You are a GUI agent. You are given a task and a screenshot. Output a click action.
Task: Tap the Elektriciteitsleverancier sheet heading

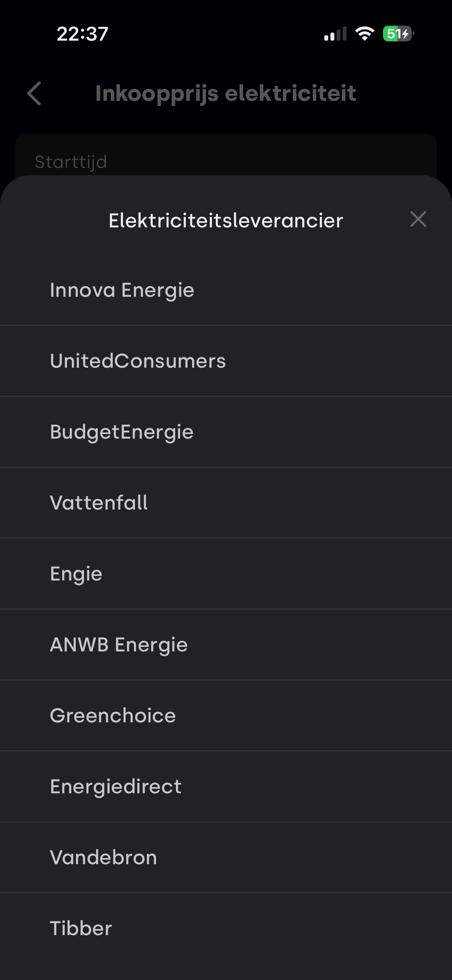226,220
